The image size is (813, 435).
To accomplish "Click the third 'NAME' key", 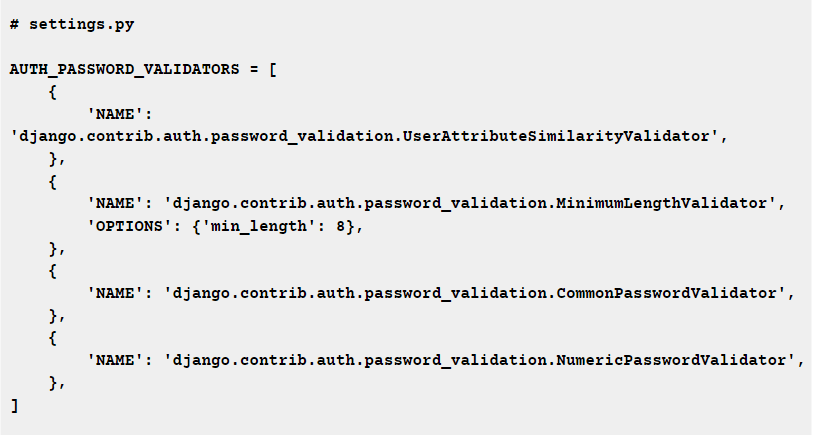I will pos(115,293).
